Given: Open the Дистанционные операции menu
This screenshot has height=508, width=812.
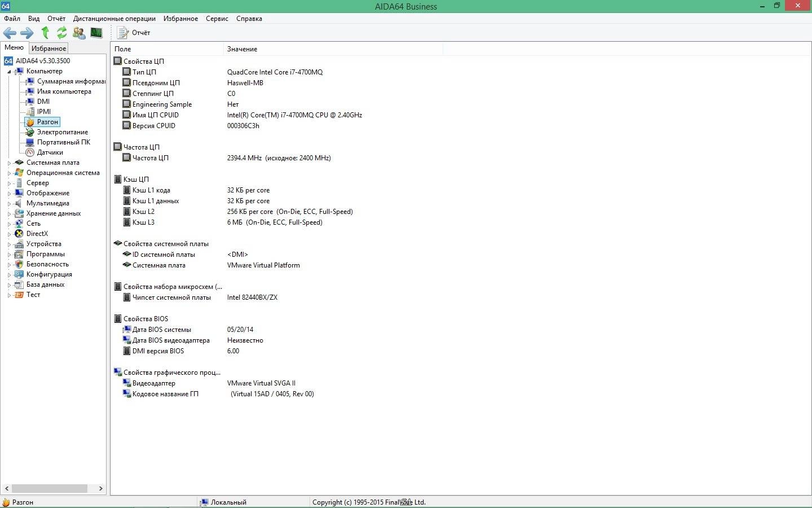Looking at the screenshot, I should [x=114, y=19].
